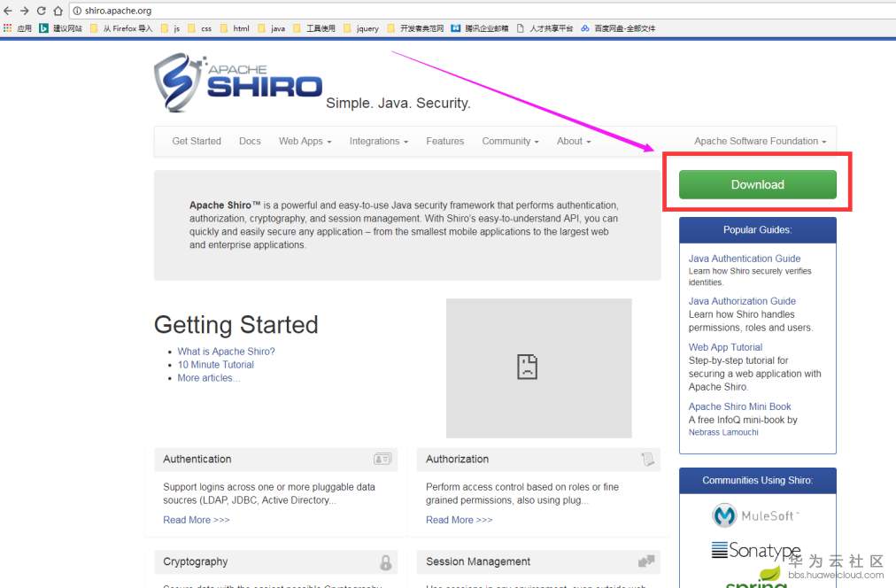Screen dimensions: 896x588
Task: Open the java bookmarks folder
Action: point(272,28)
